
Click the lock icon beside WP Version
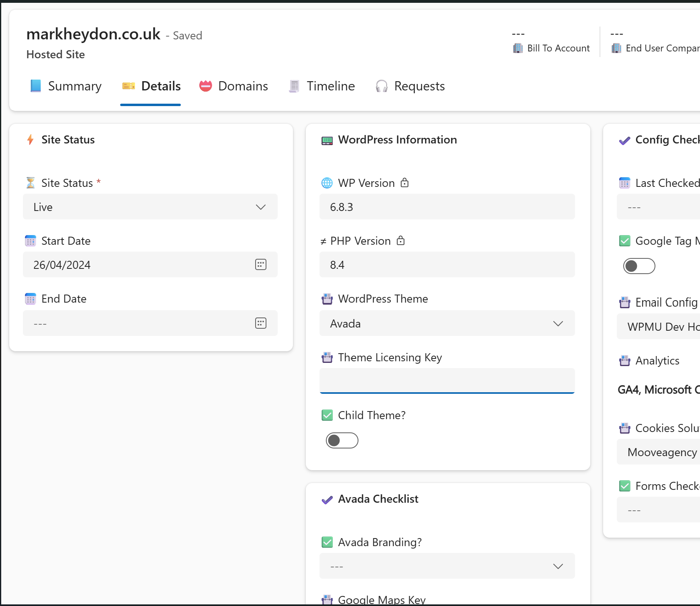click(405, 183)
